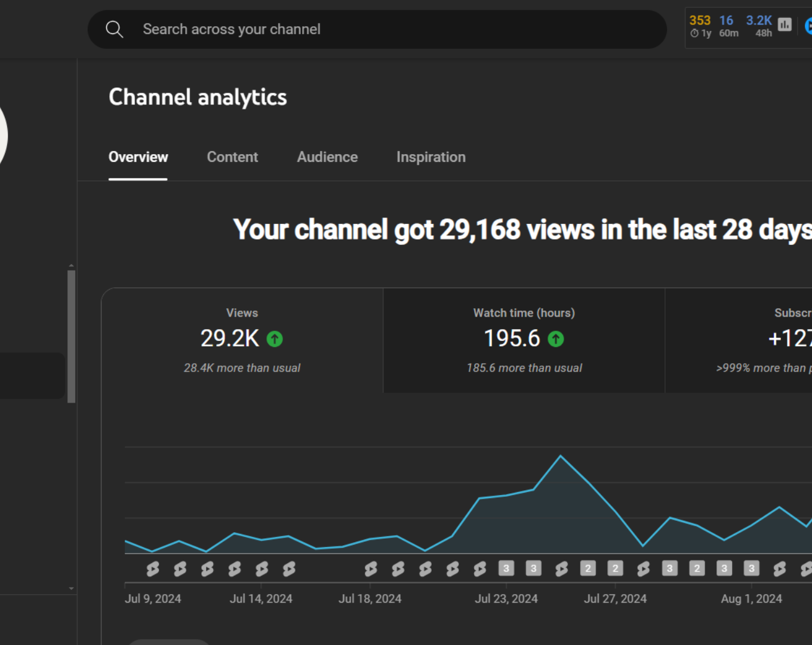Viewport: 812px width, 645px height.
Task: Click the blue 16 stat above 60m
Action: (726, 20)
